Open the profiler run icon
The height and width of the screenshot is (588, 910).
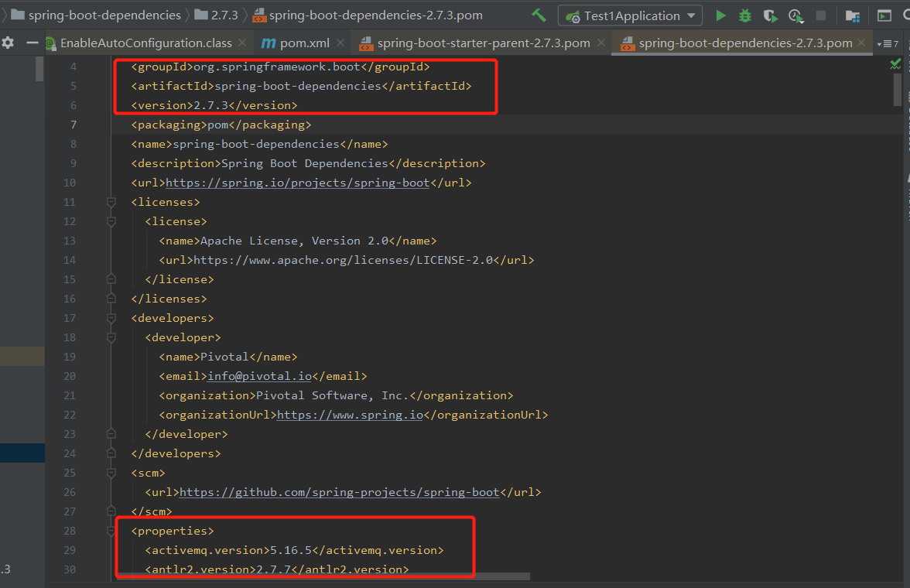pos(795,15)
